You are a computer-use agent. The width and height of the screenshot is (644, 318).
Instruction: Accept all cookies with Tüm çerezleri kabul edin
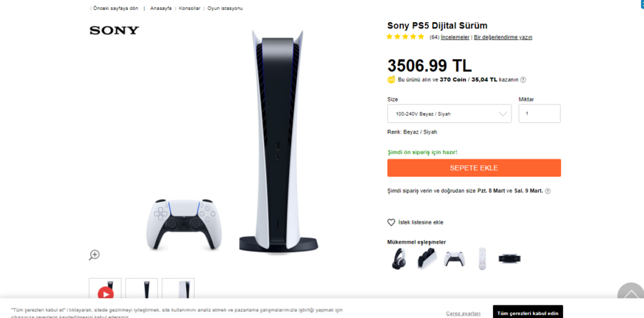point(528,314)
